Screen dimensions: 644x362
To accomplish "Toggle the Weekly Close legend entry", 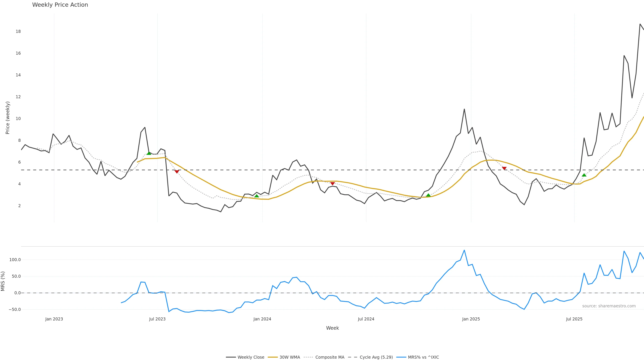I will 251,357.
